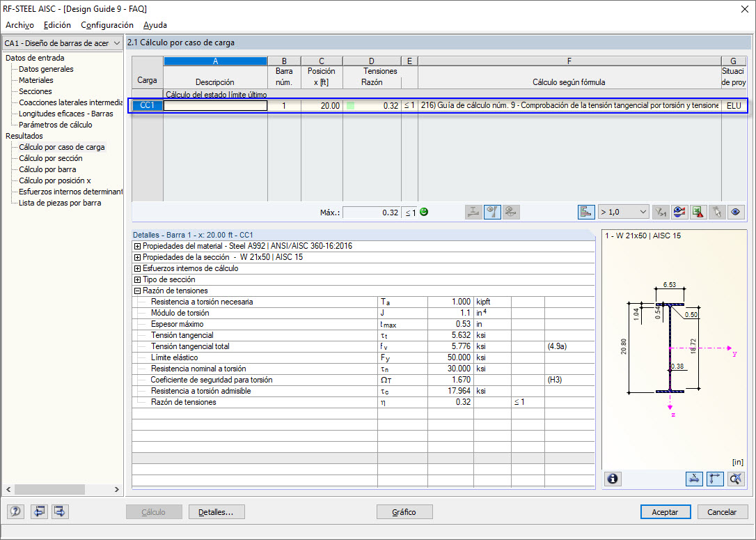Click the blue eye view mode icon
Viewport: 756px width, 540px height.
pos(736,212)
